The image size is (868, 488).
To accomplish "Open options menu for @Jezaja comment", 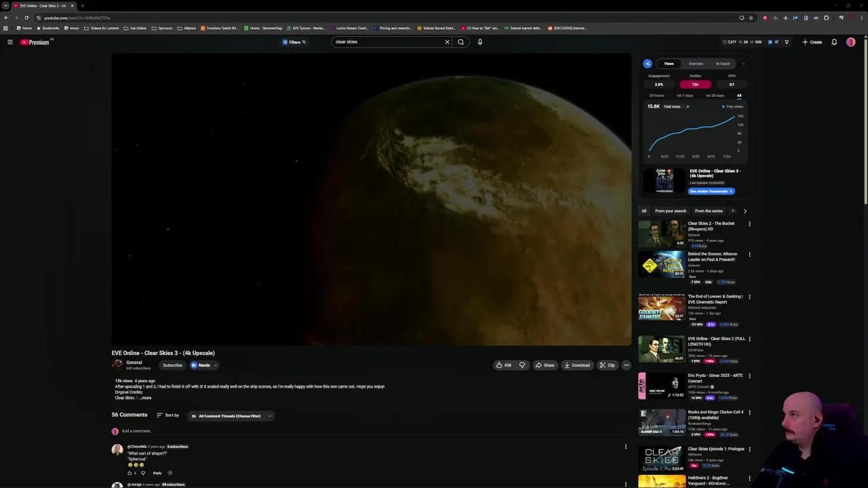I will click(626, 485).
